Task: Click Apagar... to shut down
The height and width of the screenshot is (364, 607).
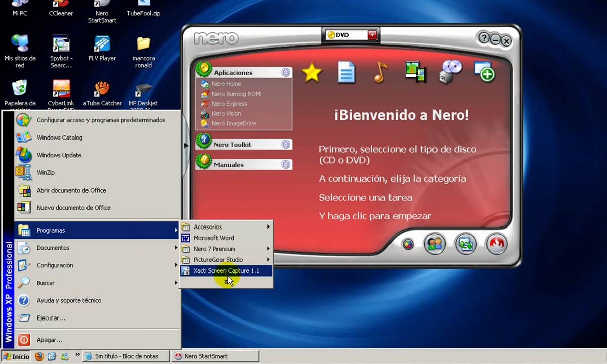Action: point(97,340)
